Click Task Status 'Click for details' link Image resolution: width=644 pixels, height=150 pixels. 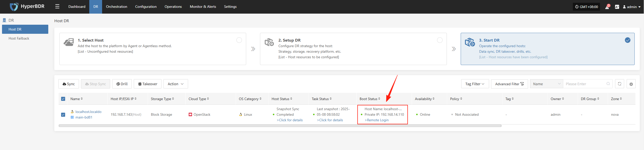pos(330,120)
